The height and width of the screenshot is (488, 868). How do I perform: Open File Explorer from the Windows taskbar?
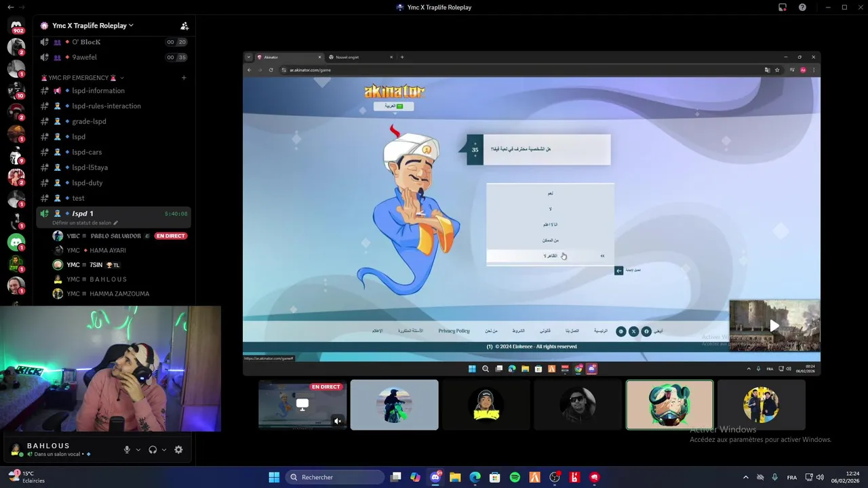click(x=455, y=477)
